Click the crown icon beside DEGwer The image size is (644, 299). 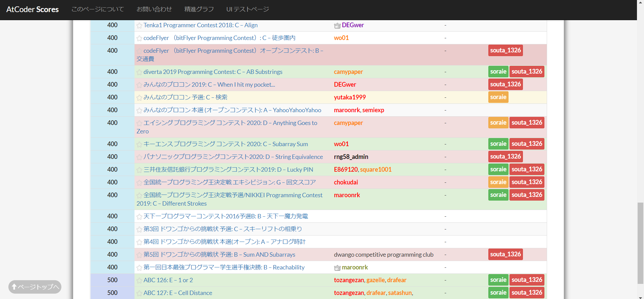[337, 26]
